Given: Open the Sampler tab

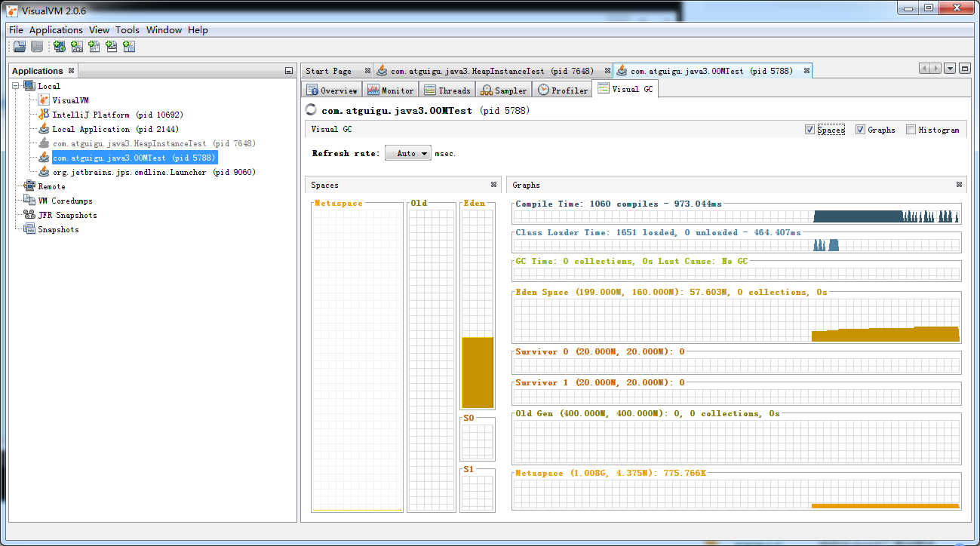Looking at the screenshot, I should coord(504,90).
